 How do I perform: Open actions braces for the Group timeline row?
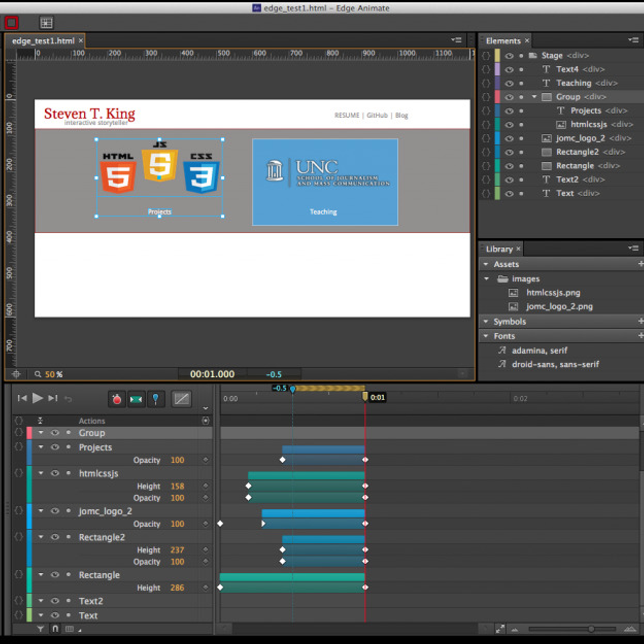(19, 433)
